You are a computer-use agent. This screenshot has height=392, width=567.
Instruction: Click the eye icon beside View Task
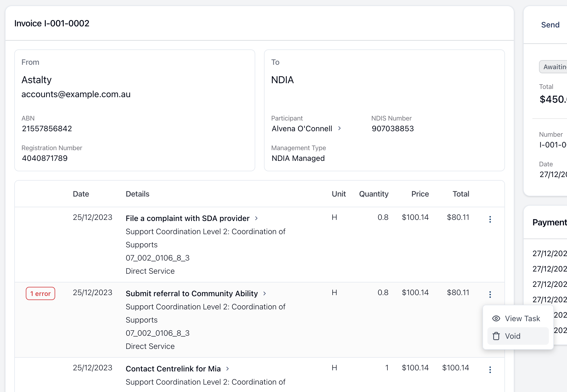(x=496, y=318)
